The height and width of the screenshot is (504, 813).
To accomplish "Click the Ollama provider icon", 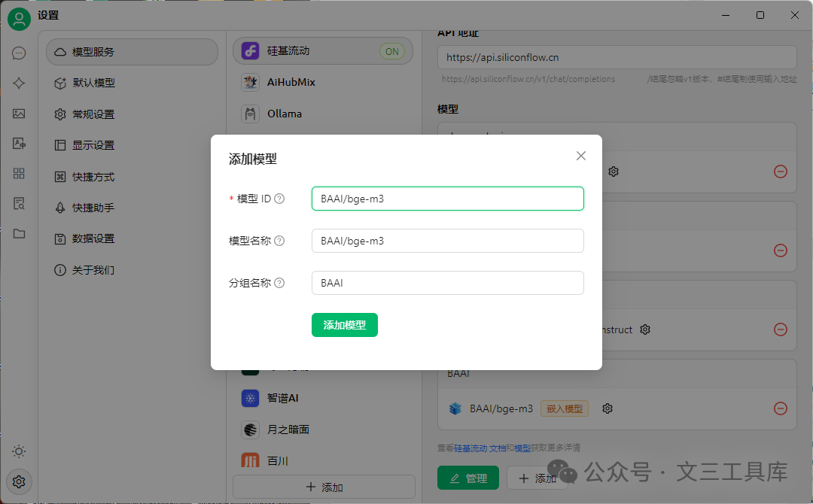I will pyautogui.click(x=251, y=114).
